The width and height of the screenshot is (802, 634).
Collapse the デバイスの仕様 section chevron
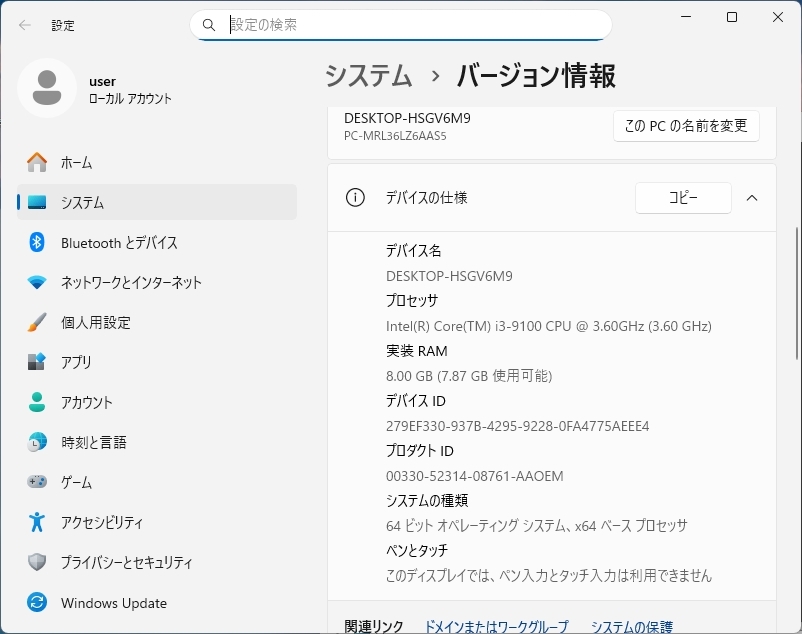(752, 198)
